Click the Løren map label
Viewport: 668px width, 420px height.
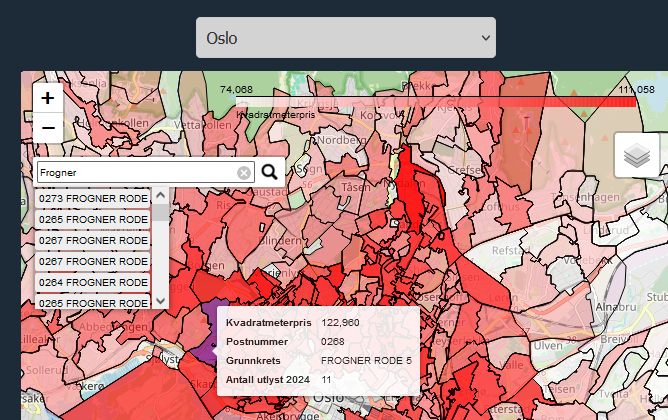tap(503, 297)
